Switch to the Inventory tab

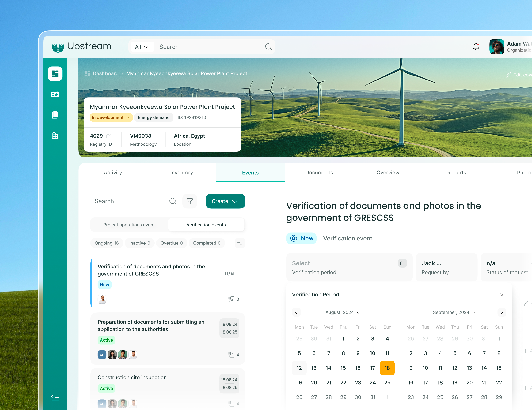coord(181,173)
